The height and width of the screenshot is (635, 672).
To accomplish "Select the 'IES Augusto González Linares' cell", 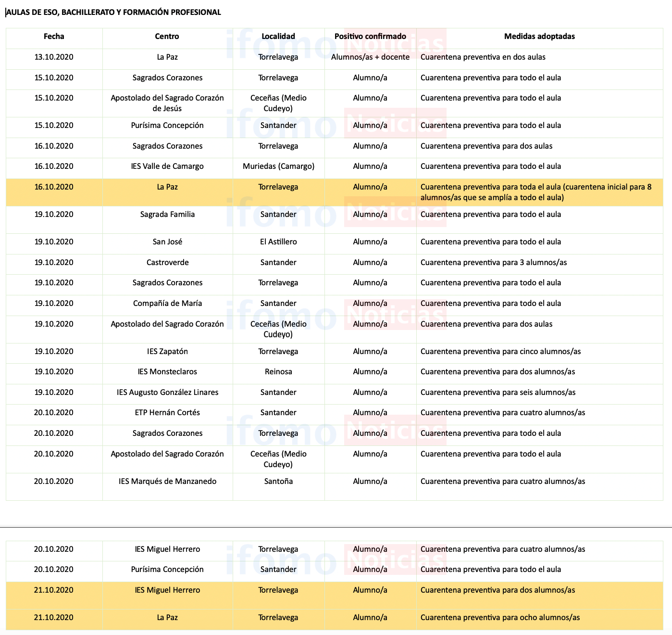I will [167, 393].
